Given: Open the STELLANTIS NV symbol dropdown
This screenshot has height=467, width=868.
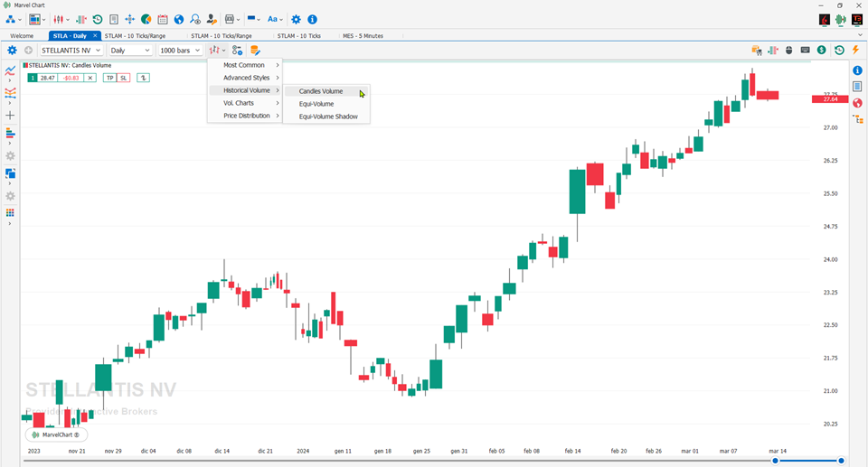Looking at the screenshot, I should click(x=71, y=51).
